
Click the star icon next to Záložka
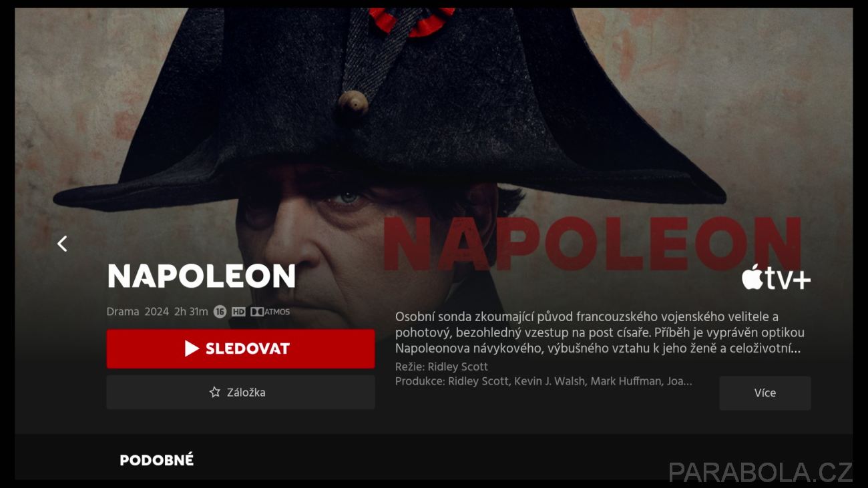coord(215,393)
